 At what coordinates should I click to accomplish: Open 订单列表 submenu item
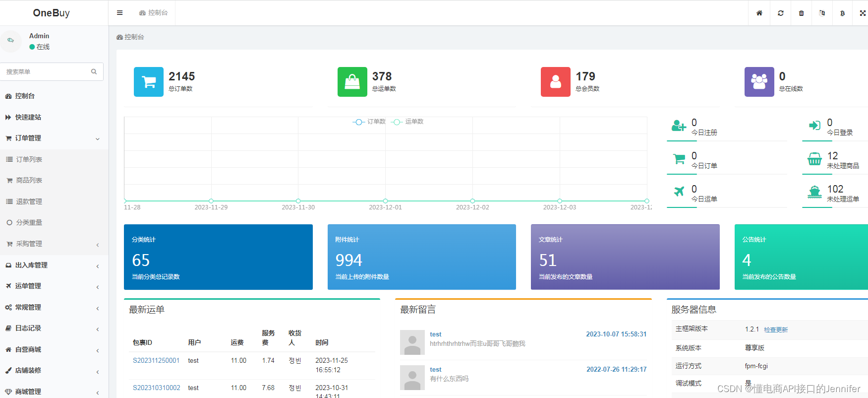54,159
